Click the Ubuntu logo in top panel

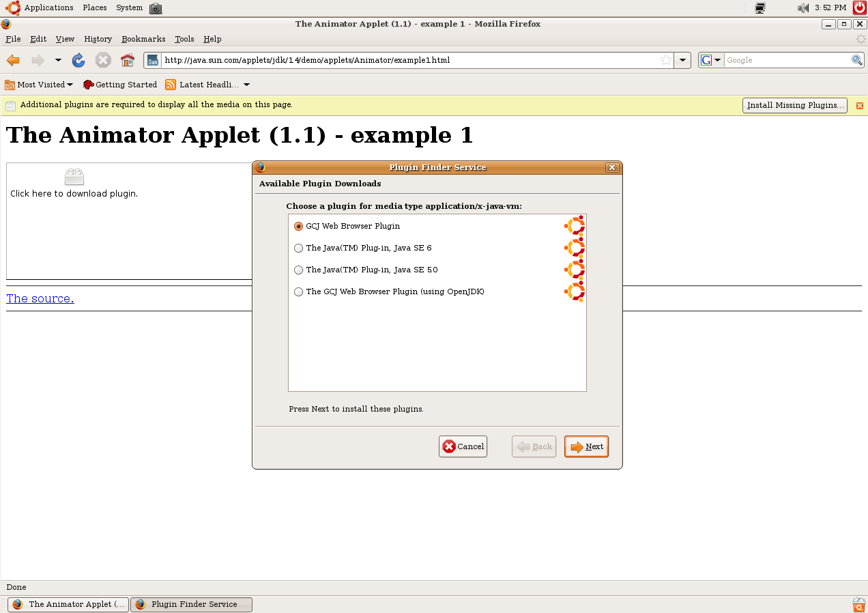pyautogui.click(x=13, y=8)
